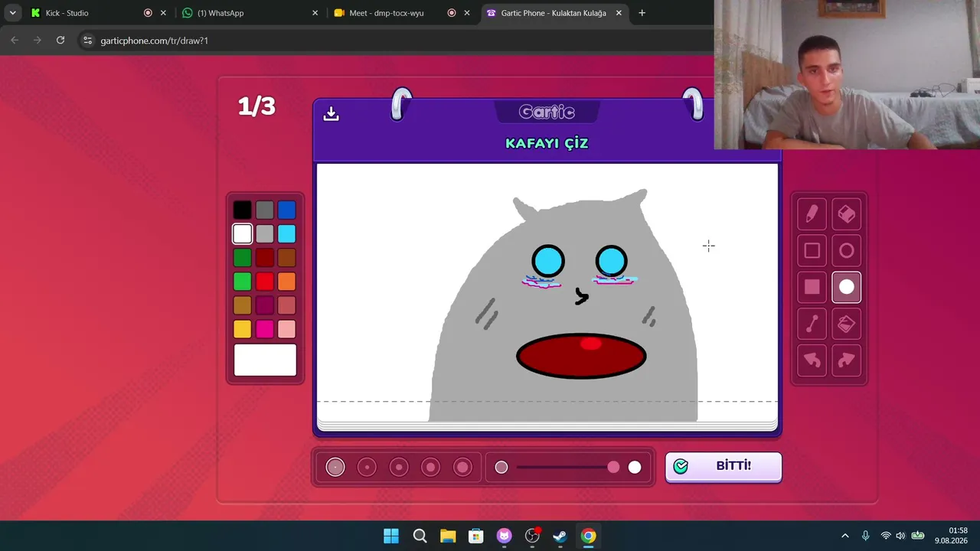Select the fourth brush size
The image size is (980, 551).
(x=430, y=467)
